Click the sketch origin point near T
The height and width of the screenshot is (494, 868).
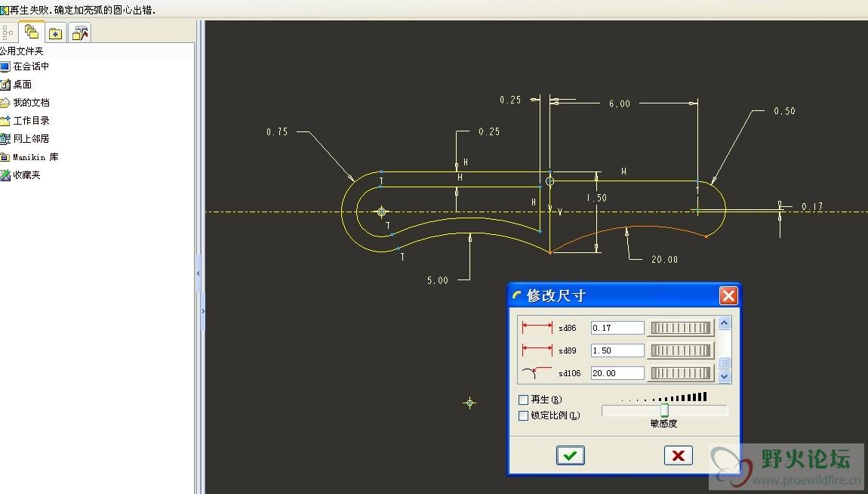[x=381, y=211]
